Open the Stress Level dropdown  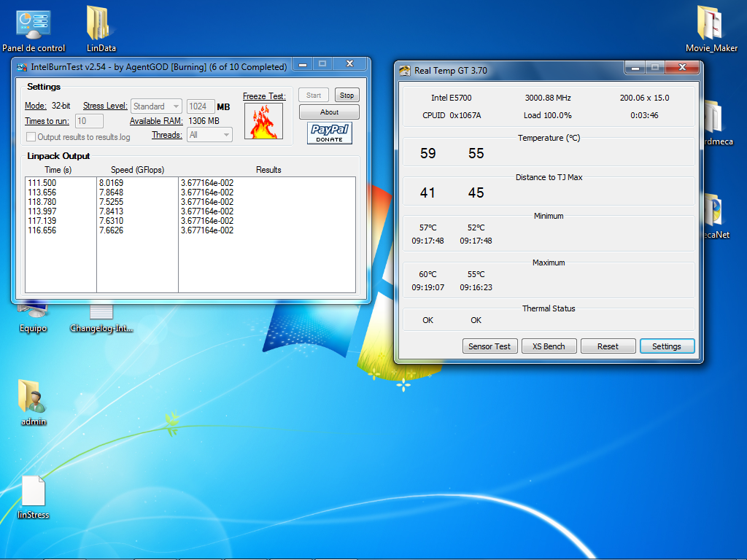[x=156, y=106]
